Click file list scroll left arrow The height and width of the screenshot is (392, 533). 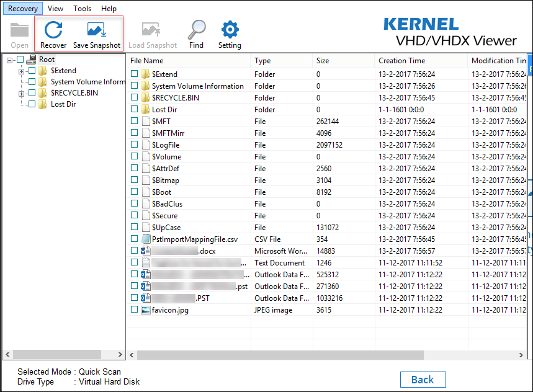(x=132, y=355)
